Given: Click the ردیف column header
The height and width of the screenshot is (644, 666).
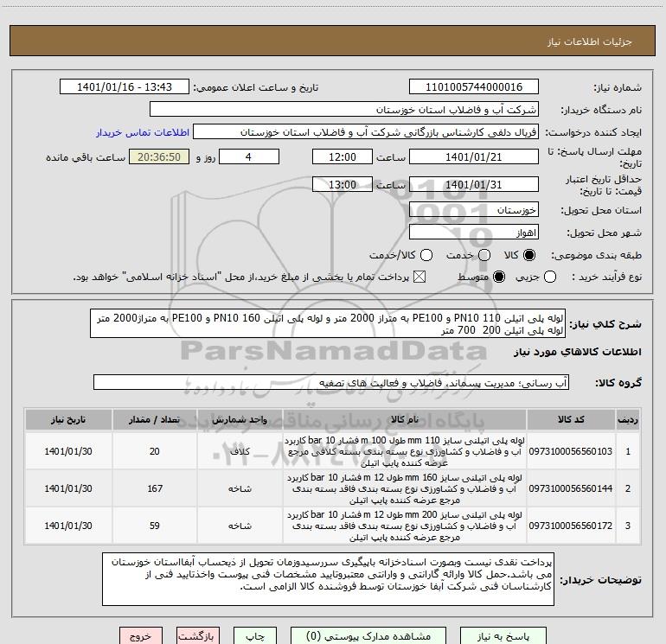Looking at the screenshot, I should (628, 420).
